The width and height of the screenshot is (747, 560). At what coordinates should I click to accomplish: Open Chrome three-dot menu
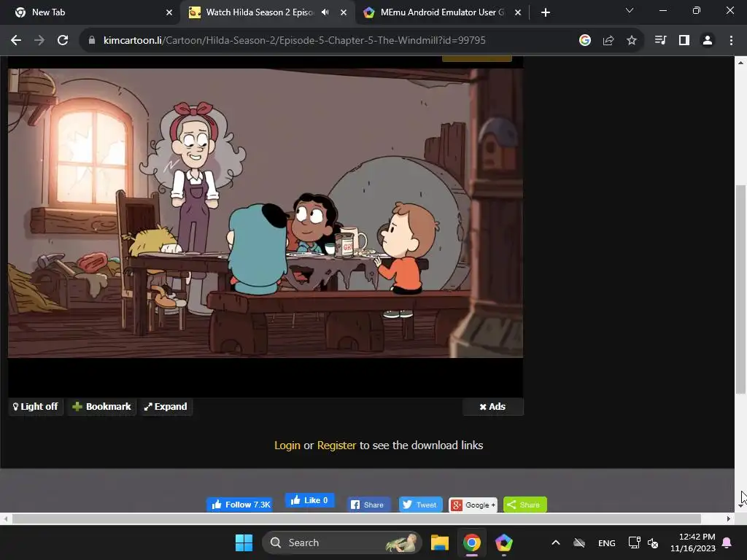click(731, 41)
